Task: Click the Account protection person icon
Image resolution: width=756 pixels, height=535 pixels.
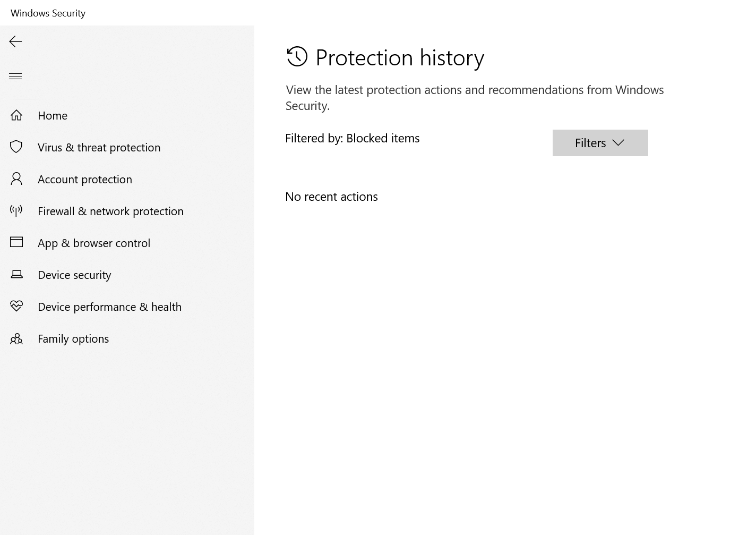Action: click(16, 179)
